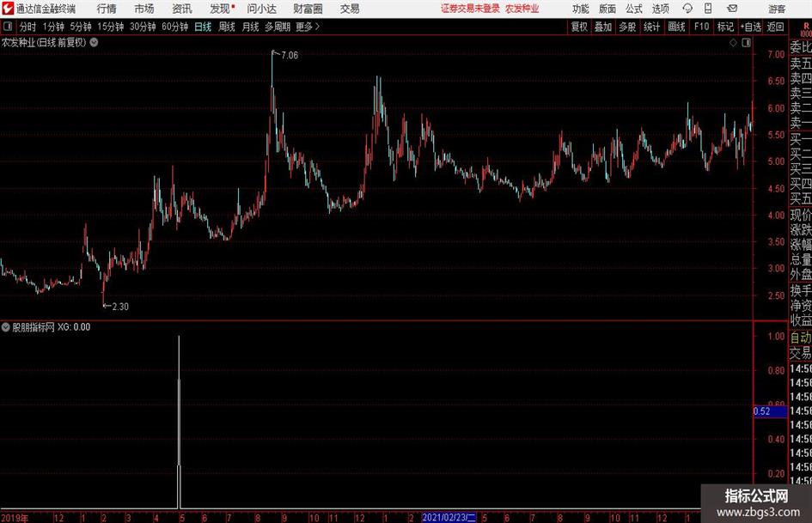Select the 日线 daily period tab
Screen dimensions: 812x523
tap(203, 27)
